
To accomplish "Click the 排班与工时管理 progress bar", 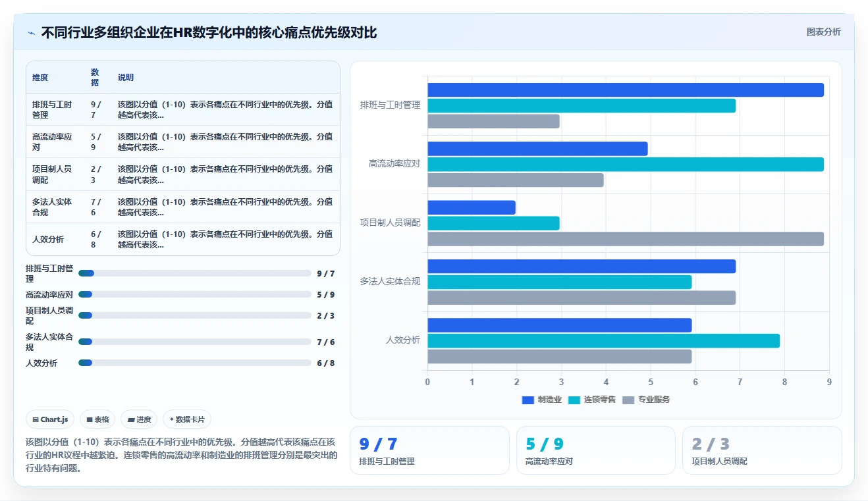I will (x=194, y=273).
